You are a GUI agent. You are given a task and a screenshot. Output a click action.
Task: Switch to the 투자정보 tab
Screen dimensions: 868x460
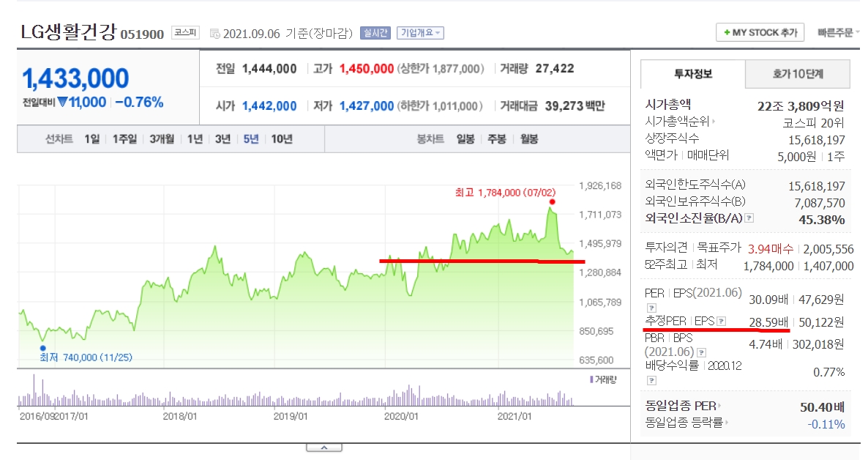point(692,74)
